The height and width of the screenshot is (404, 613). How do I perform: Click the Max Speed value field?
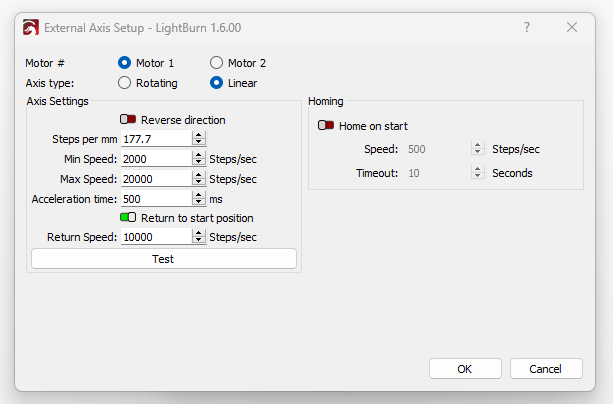click(x=155, y=179)
